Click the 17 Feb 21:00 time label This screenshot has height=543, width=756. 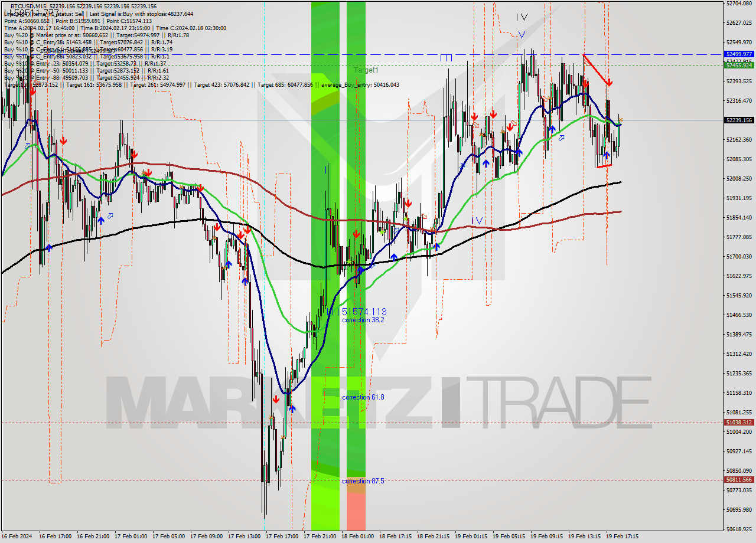tap(319, 537)
